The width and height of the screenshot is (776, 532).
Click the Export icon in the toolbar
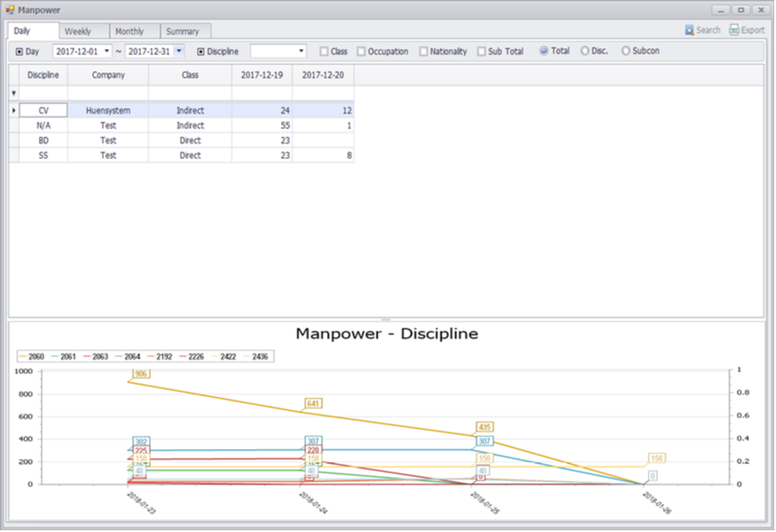click(x=734, y=30)
